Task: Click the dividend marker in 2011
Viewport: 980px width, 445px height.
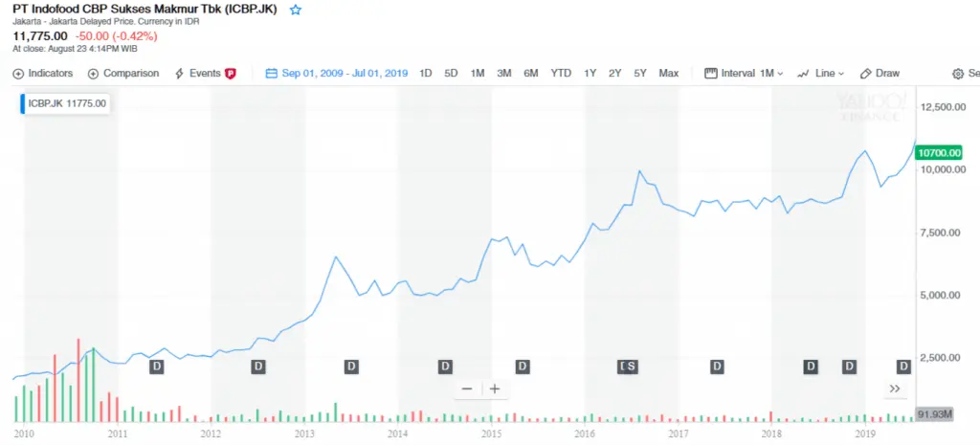Action: pyautogui.click(x=156, y=367)
